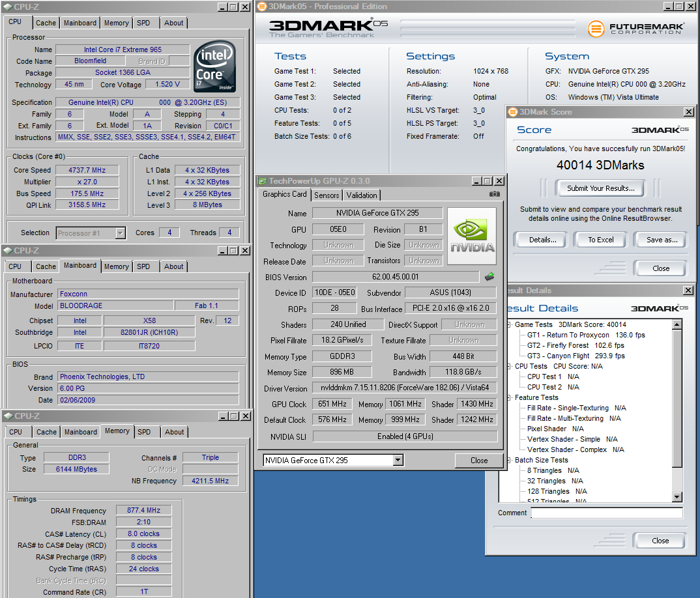Select GT3 - Canyon Flight result row
The height and width of the screenshot is (598, 700).
point(576,356)
